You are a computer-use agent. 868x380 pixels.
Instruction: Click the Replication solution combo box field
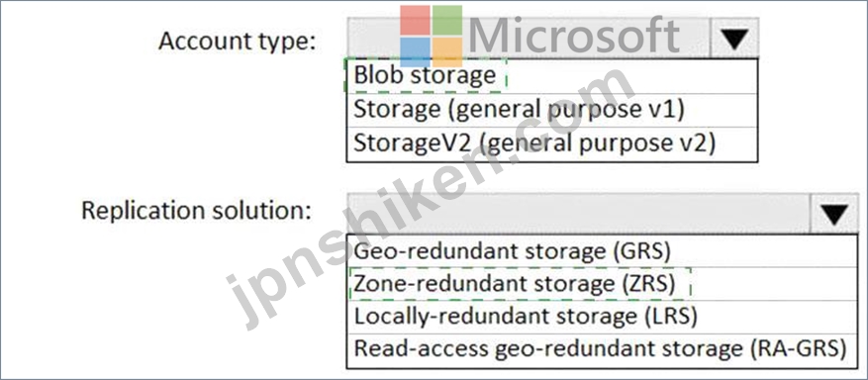[579, 214]
